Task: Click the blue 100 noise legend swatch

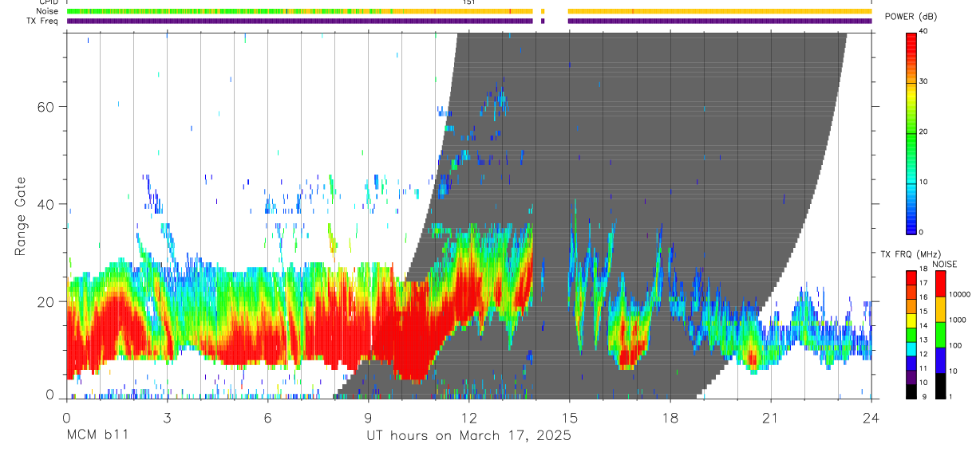Action: (941, 360)
